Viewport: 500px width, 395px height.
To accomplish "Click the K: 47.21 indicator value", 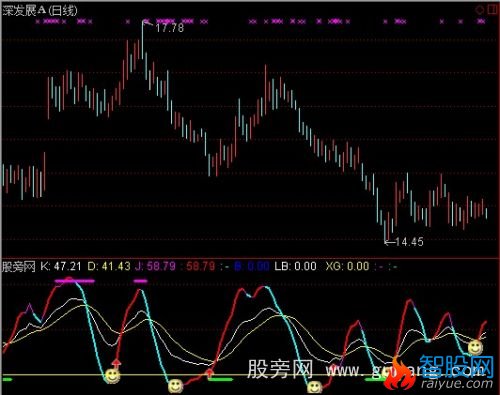I will [61, 266].
